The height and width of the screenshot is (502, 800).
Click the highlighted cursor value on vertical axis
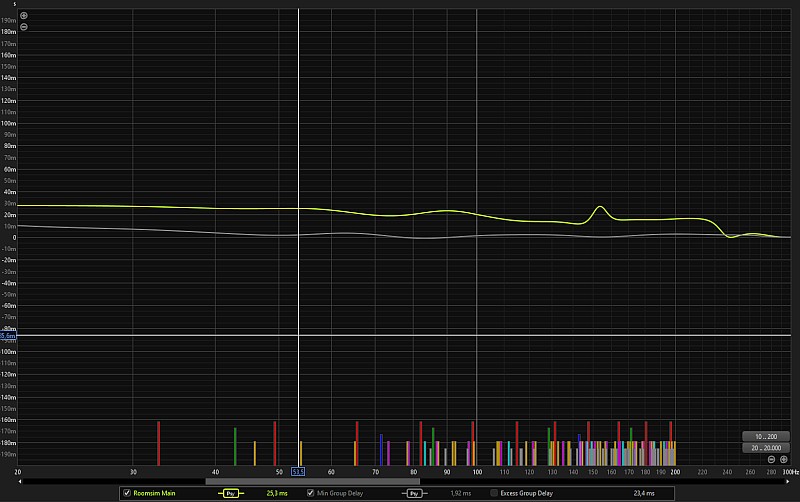pyautogui.click(x=8, y=336)
